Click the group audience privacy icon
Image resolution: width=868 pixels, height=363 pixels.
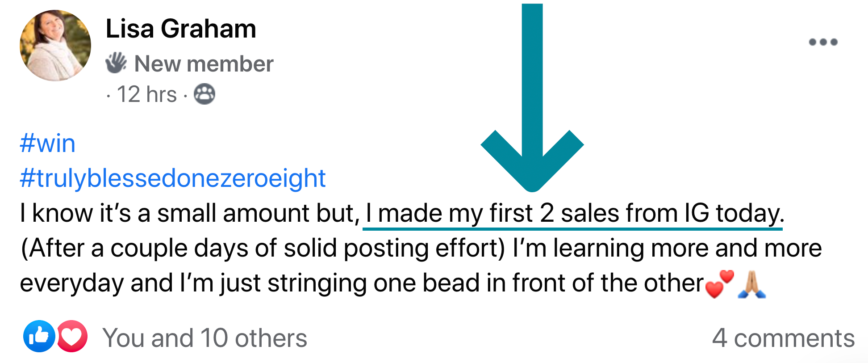coord(204,95)
